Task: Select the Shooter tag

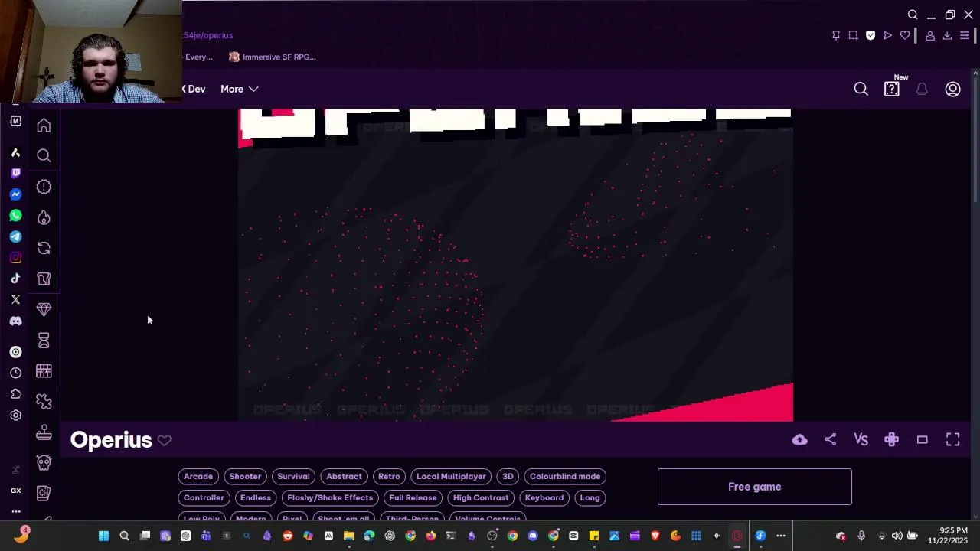Action: coord(245,476)
